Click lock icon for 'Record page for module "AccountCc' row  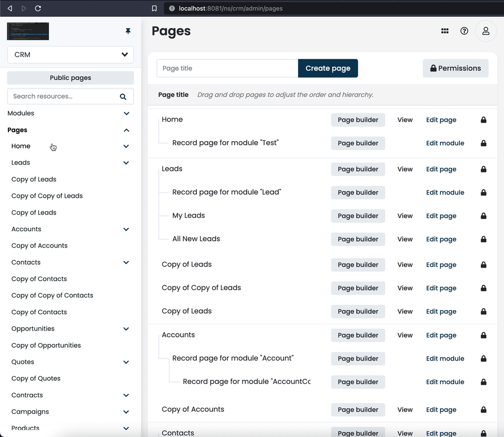[x=484, y=382]
